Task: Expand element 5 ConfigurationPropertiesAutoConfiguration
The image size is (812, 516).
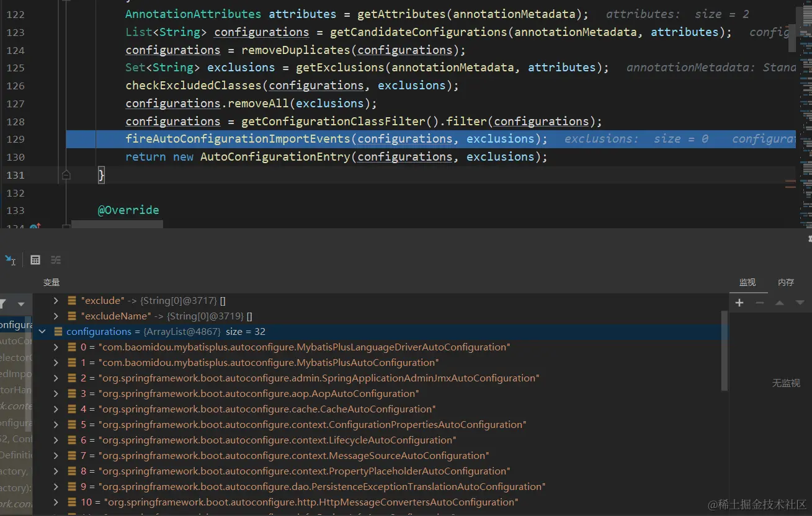Action: (x=56, y=425)
